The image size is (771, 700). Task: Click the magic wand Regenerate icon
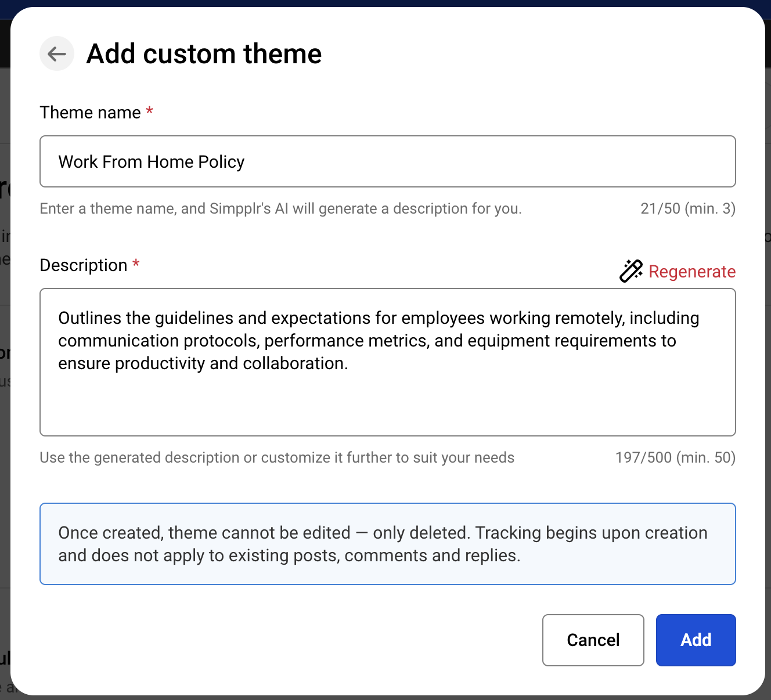coord(631,271)
